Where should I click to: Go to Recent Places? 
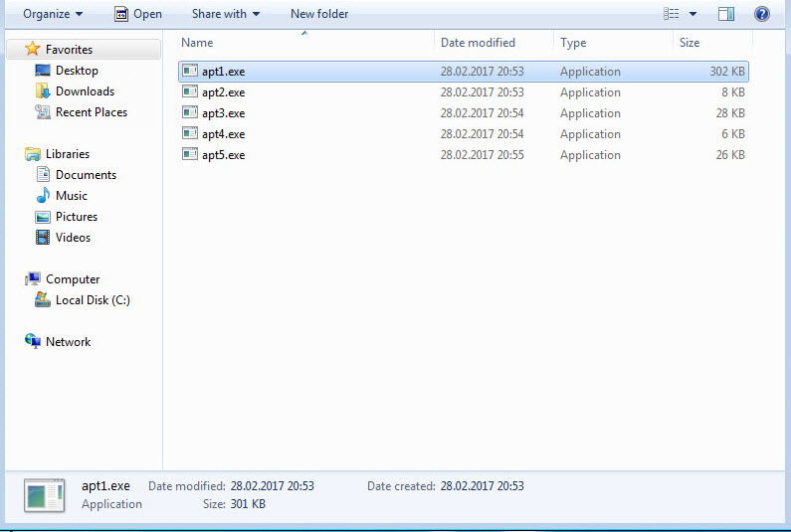91,112
